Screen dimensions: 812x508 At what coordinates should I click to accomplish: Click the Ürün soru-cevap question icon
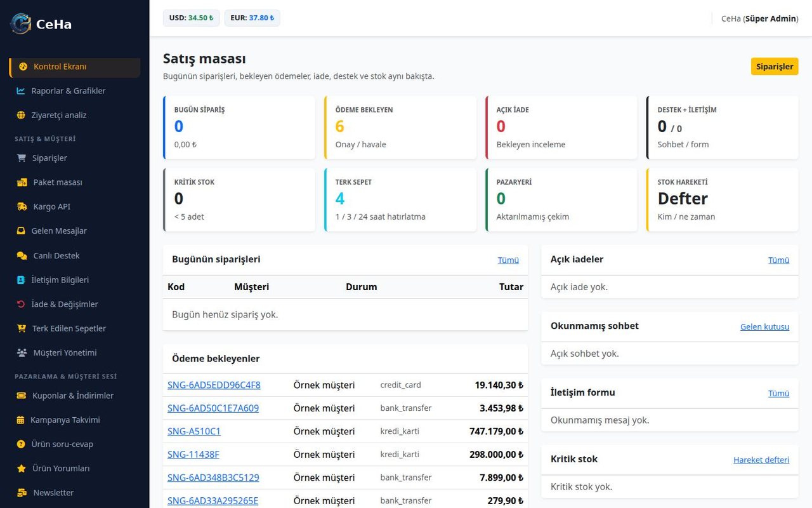[21, 444]
